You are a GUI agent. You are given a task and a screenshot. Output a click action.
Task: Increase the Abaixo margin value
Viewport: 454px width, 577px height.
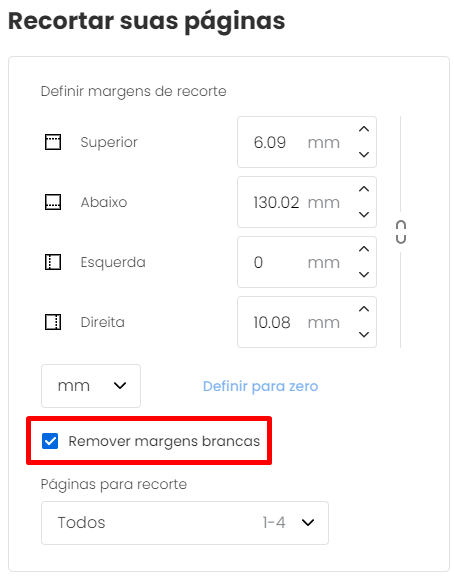coord(364,189)
